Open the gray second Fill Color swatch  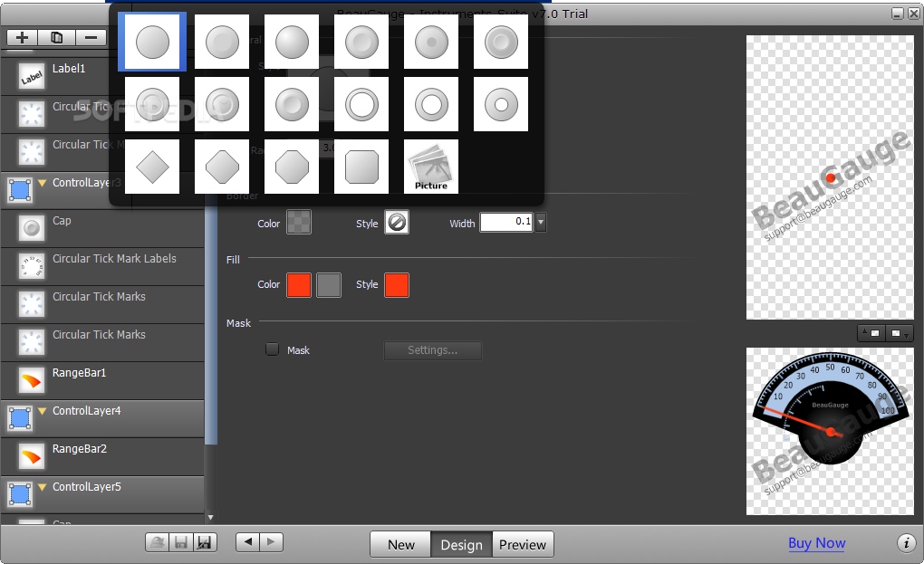[x=329, y=285]
